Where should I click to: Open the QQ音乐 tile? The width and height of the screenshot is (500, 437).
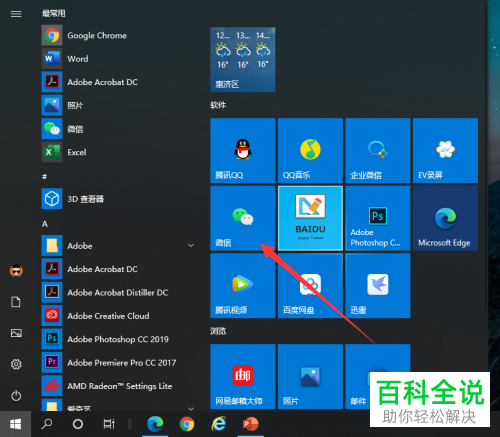click(310, 150)
